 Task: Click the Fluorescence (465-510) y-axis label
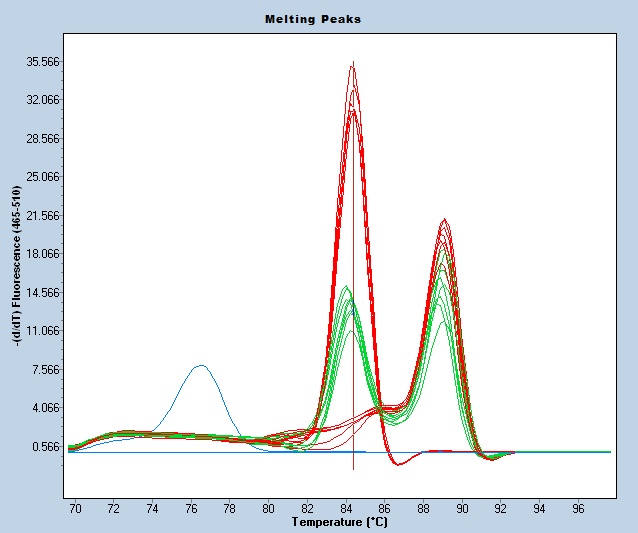tap(17, 265)
